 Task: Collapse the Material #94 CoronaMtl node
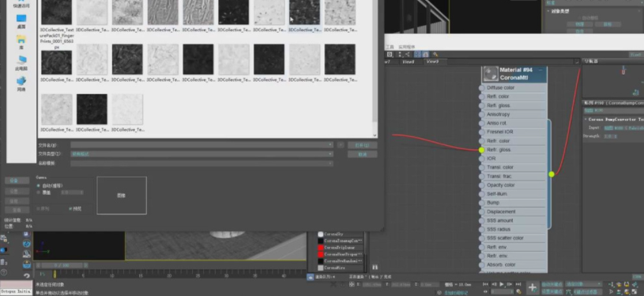(540, 70)
